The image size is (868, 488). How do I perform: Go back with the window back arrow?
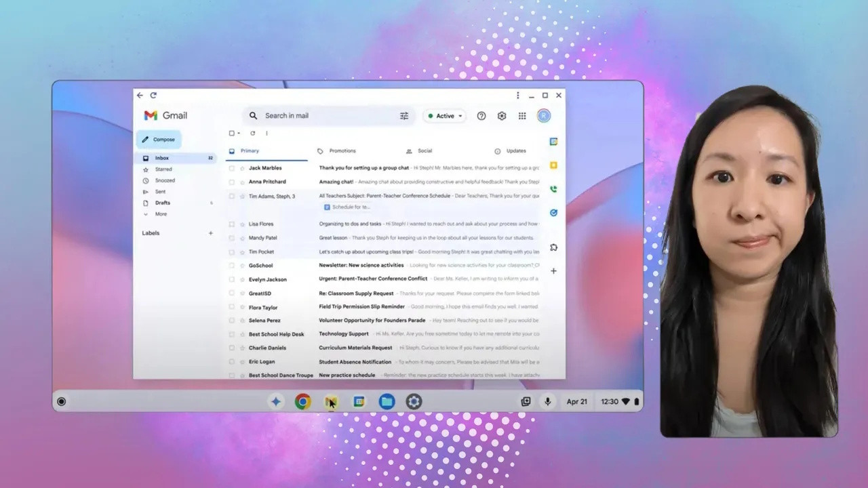140,96
